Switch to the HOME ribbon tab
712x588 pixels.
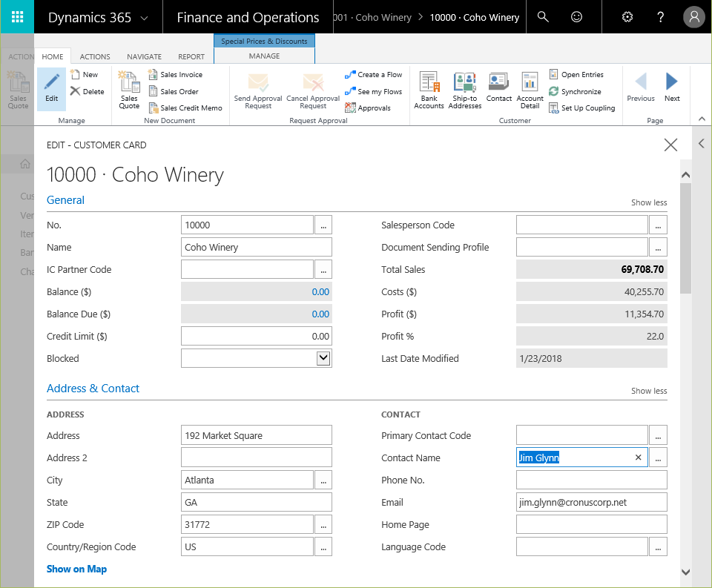(x=53, y=56)
